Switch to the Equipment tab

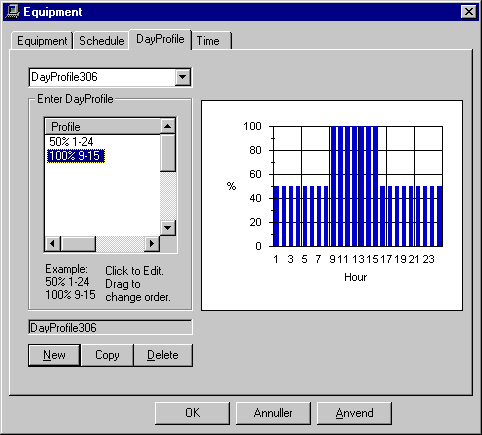click(x=42, y=41)
